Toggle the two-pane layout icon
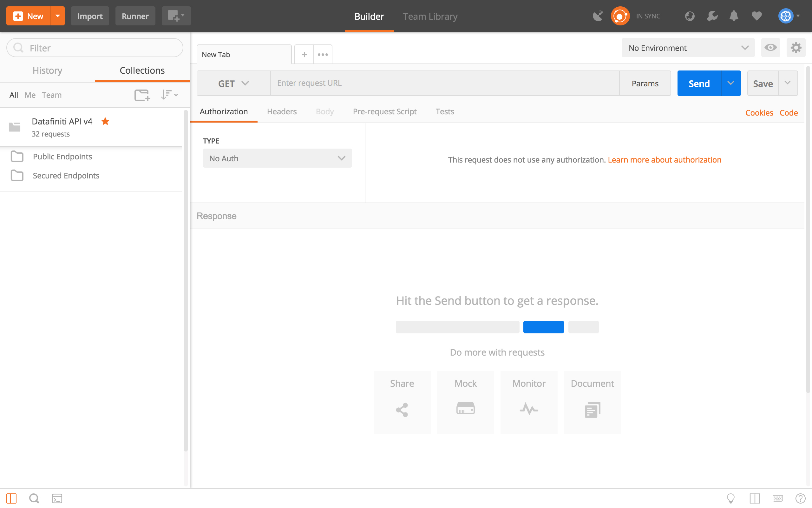The height and width of the screenshot is (508, 812). tap(755, 498)
